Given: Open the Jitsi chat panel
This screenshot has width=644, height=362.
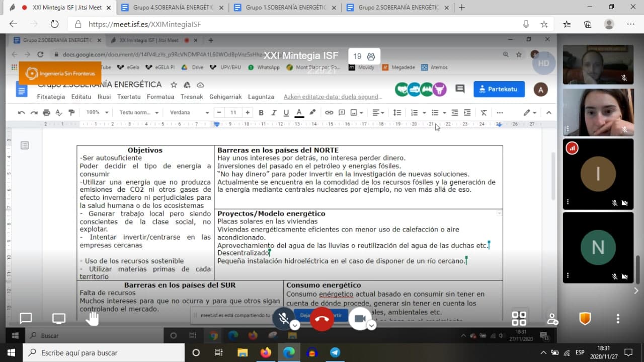Looking at the screenshot, I should pos(26,318).
